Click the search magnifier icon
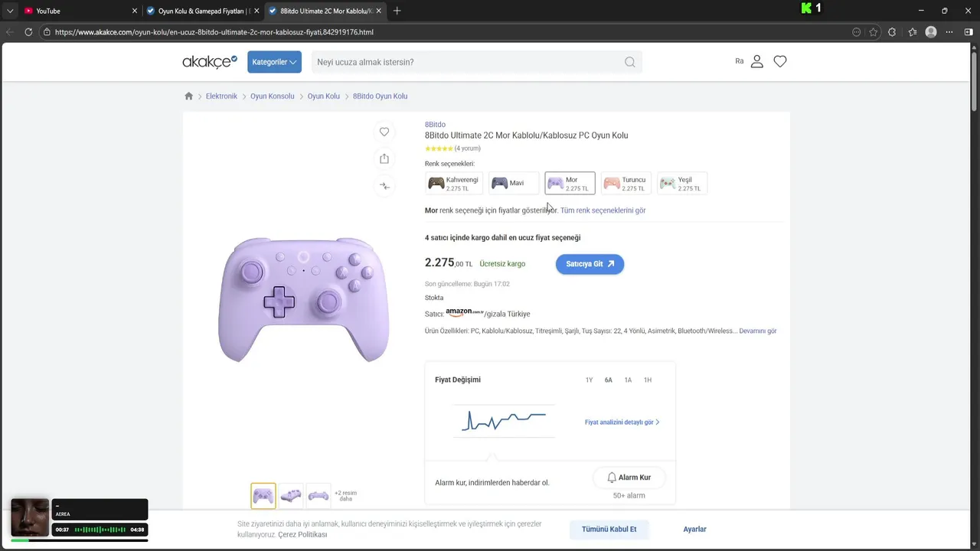 tap(629, 62)
